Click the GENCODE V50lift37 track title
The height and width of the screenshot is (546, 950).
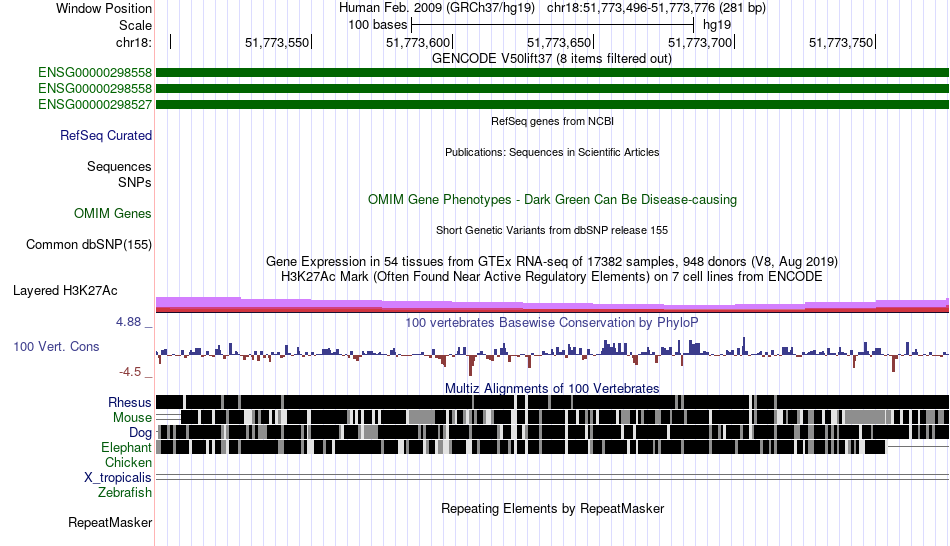[x=552, y=59]
